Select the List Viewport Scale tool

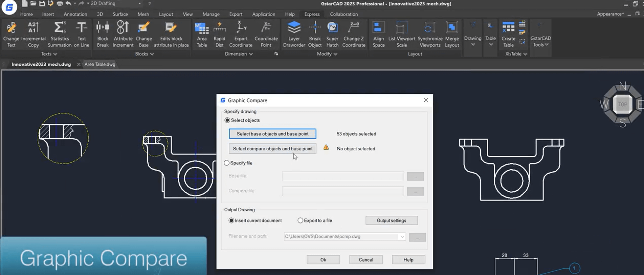(402, 34)
